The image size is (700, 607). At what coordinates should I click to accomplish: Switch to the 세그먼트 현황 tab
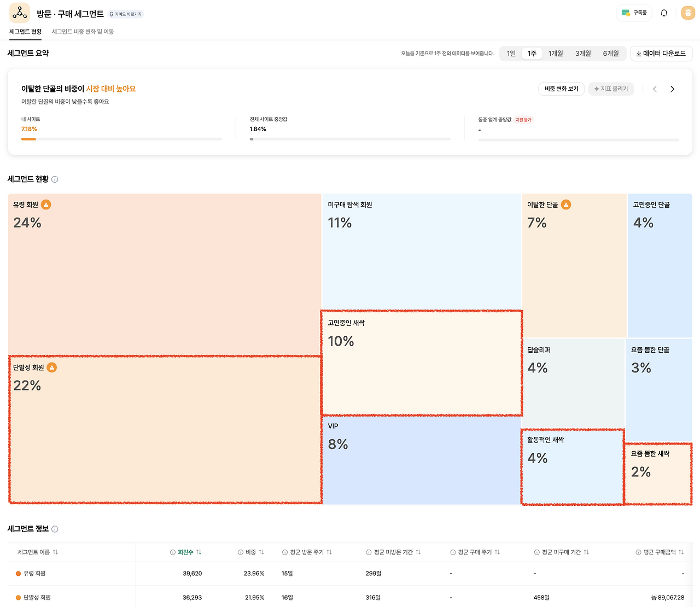[x=26, y=32]
